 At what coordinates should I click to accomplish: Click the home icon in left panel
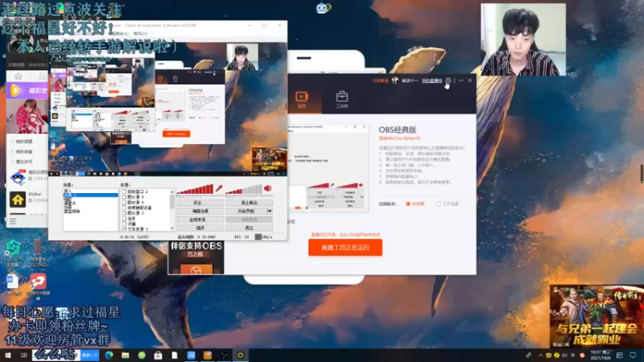pos(18,76)
